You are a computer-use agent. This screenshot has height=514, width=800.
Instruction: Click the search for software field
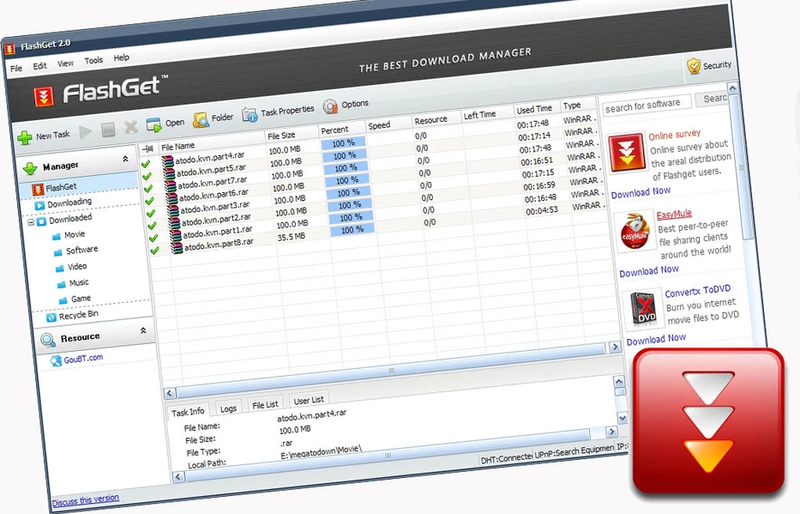point(646,105)
